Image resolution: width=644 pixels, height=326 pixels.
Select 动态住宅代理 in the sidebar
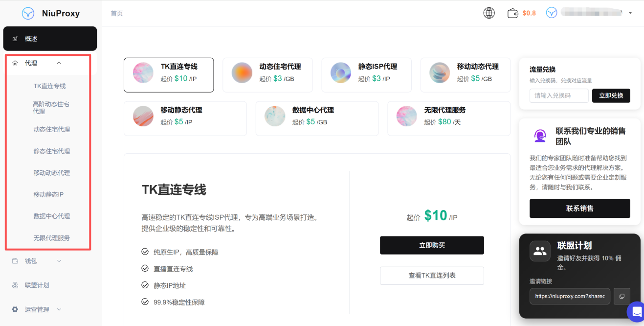click(x=52, y=130)
